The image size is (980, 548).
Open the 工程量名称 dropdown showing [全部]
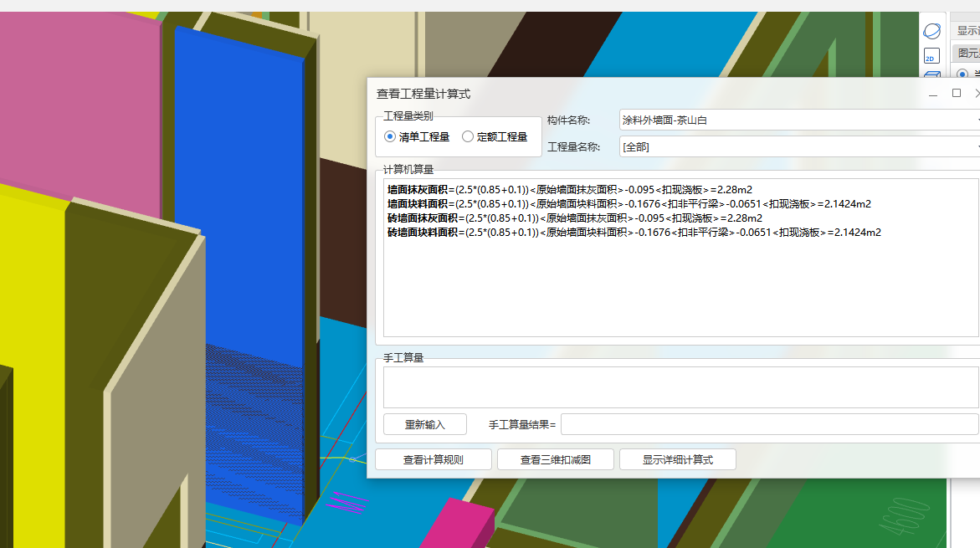click(799, 147)
